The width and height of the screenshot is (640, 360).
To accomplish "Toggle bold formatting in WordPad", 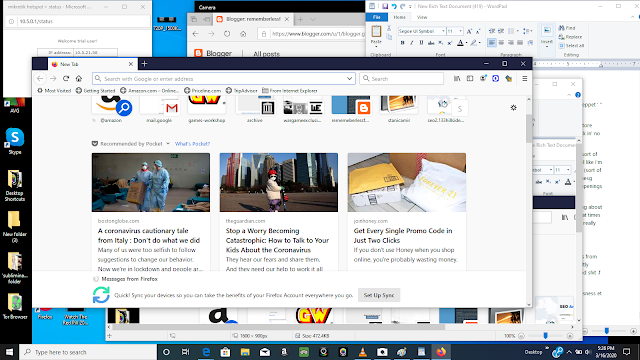I will 402,42.
